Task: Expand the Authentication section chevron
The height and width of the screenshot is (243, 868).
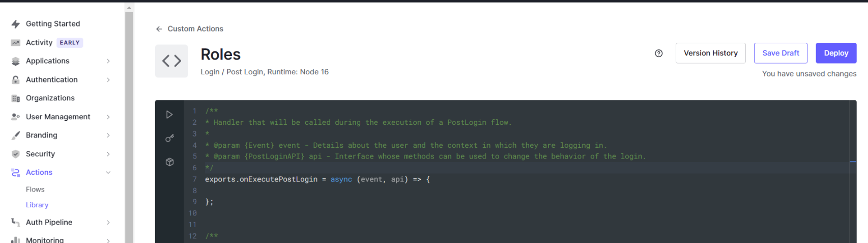Action: click(x=108, y=79)
